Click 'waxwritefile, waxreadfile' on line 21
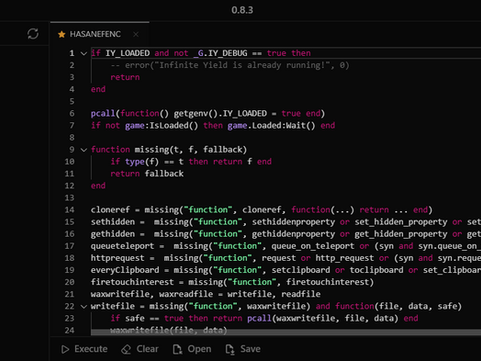Screen dimensions: 481x361 [x=152, y=294]
